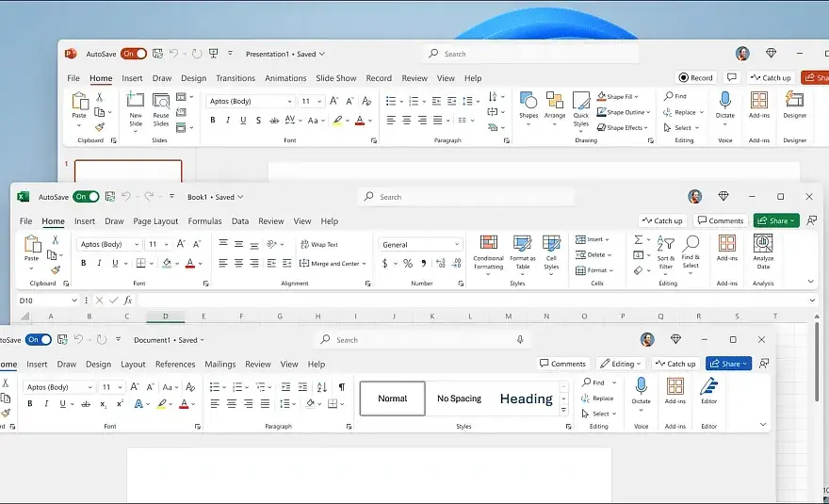Open Aptos (Body) font dropdown in PowerPoint

point(290,102)
